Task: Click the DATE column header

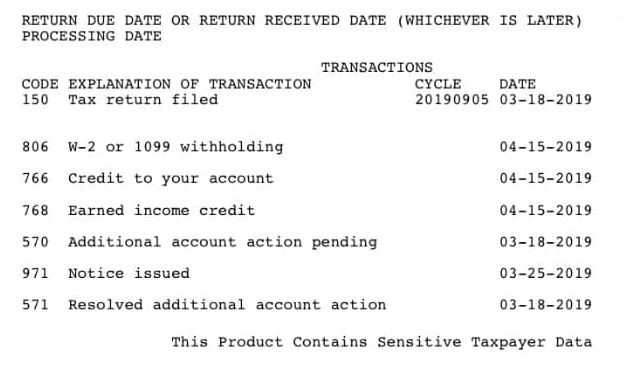Action: click(517, 84)
